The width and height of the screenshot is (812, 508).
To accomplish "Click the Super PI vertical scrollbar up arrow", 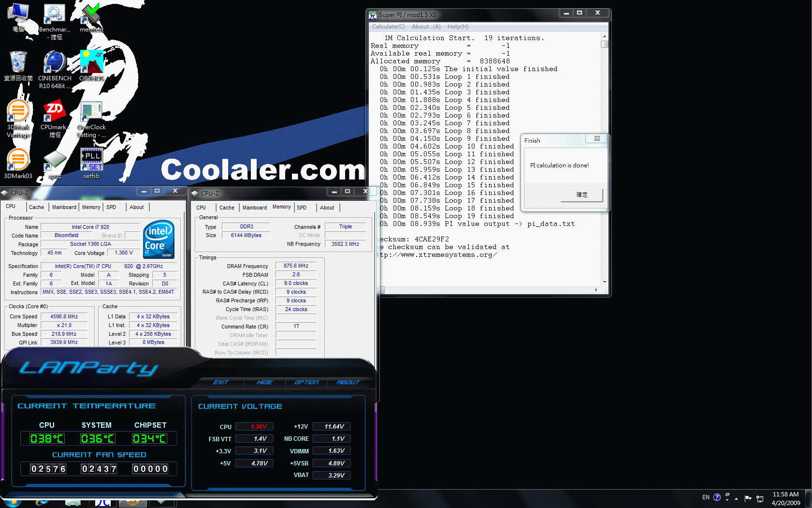I will point(604,37).
